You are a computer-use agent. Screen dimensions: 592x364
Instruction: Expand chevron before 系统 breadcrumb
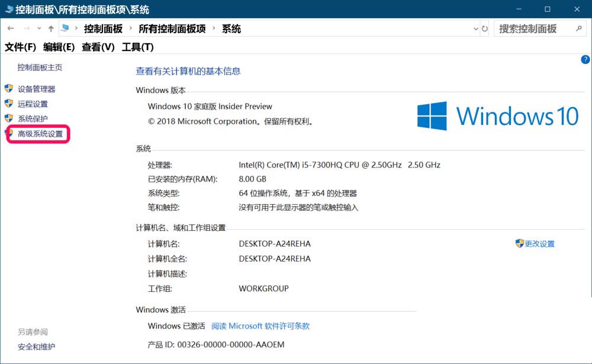click(x=214, y=28)
